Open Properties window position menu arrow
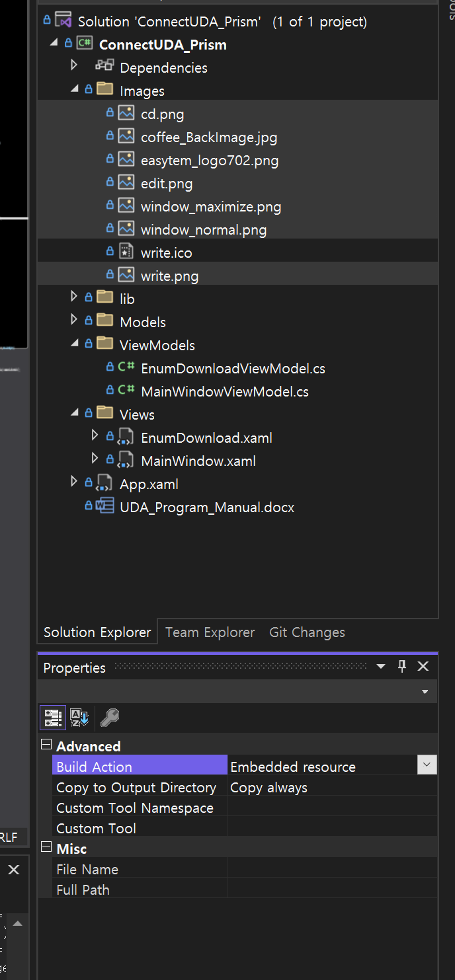This screenshot has height=980, width=455. [381, 667]
